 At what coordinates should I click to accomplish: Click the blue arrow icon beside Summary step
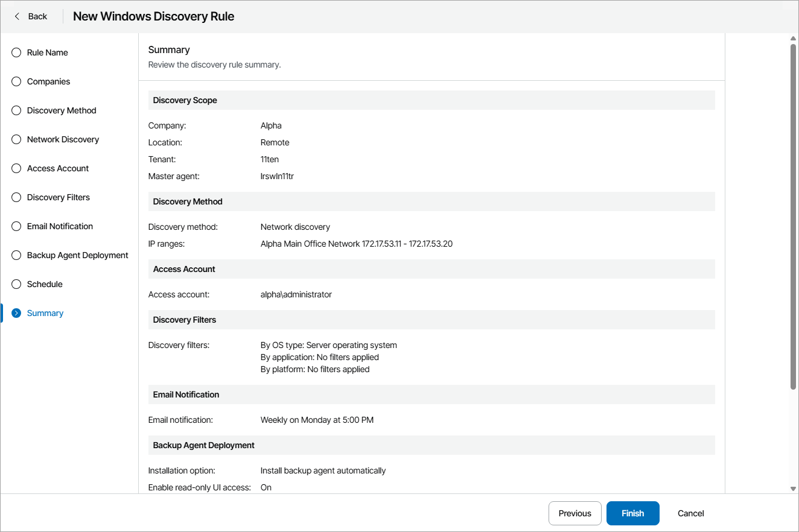[16, 313]
